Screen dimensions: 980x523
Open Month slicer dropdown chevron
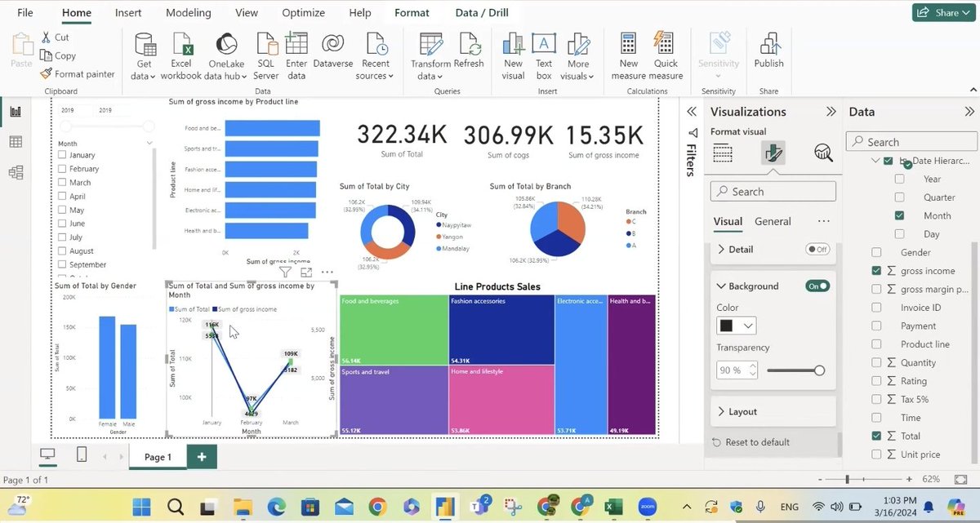click(149, 143)
